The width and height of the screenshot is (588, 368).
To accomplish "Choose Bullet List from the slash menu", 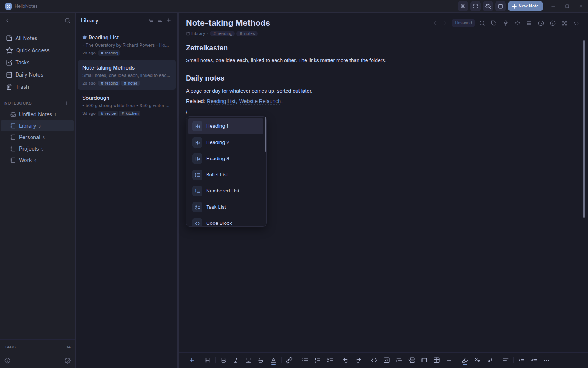I will [x=226, y=175].
